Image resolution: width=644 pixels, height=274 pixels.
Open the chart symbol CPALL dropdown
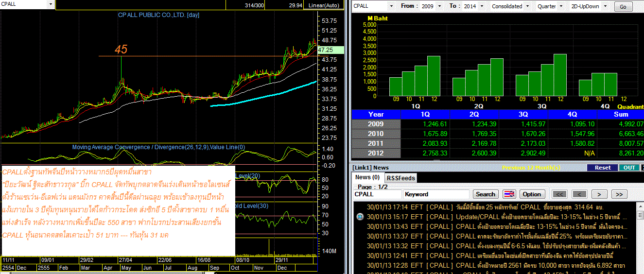click(51, 4)
